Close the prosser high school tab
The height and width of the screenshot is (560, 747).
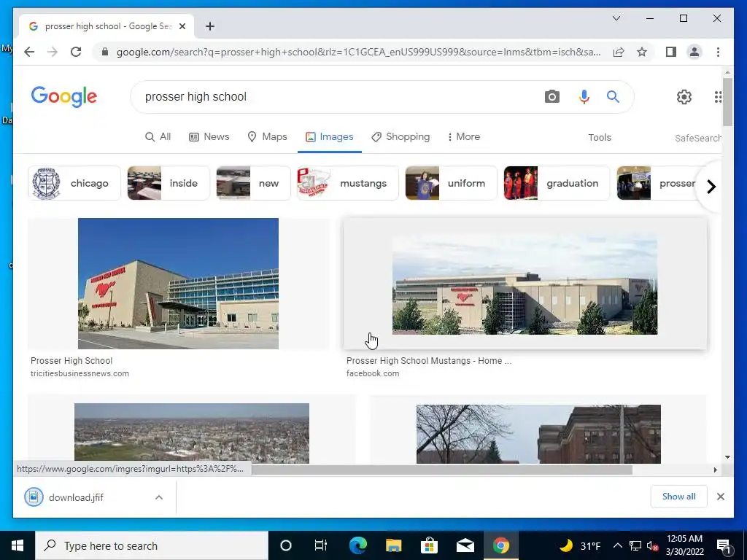coord(182,26)
